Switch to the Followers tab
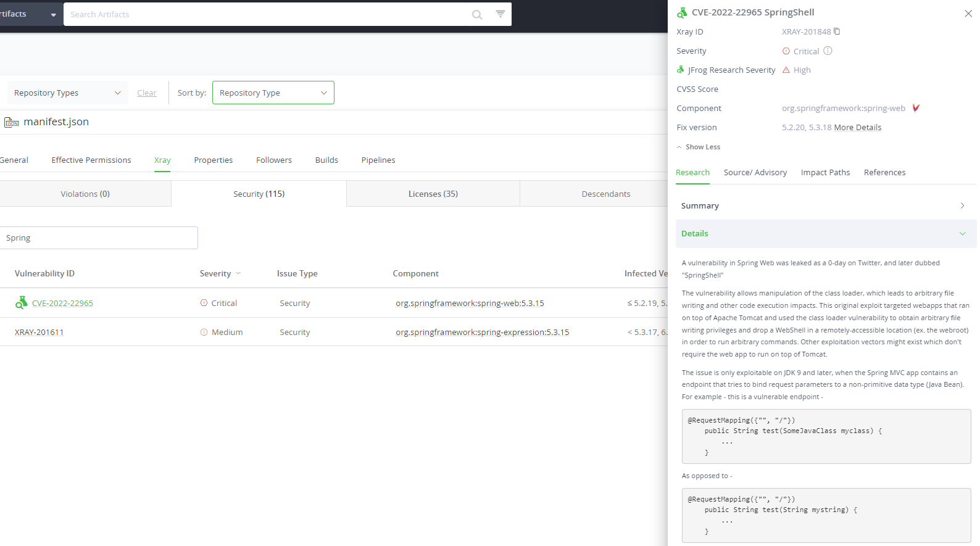 (x=274, y=160)
